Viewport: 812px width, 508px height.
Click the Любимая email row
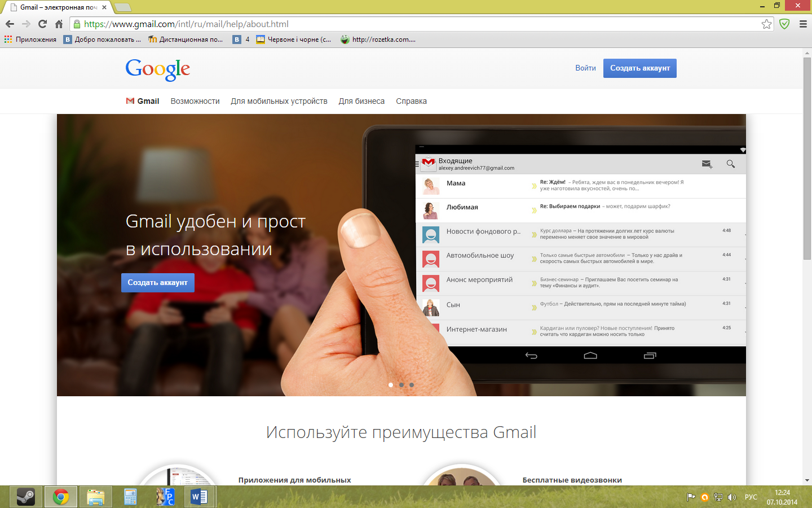pos(581,210)
